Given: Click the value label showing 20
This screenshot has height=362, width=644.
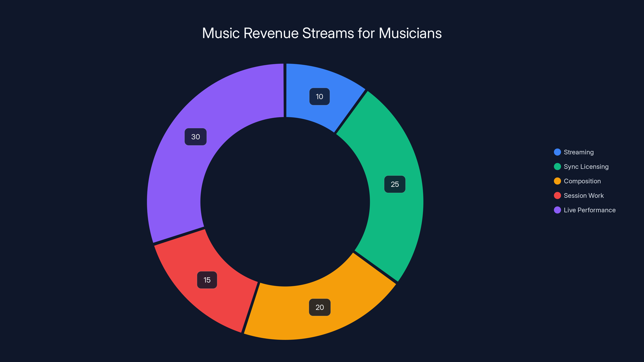Looking at the screenshot, I should 320,307.
